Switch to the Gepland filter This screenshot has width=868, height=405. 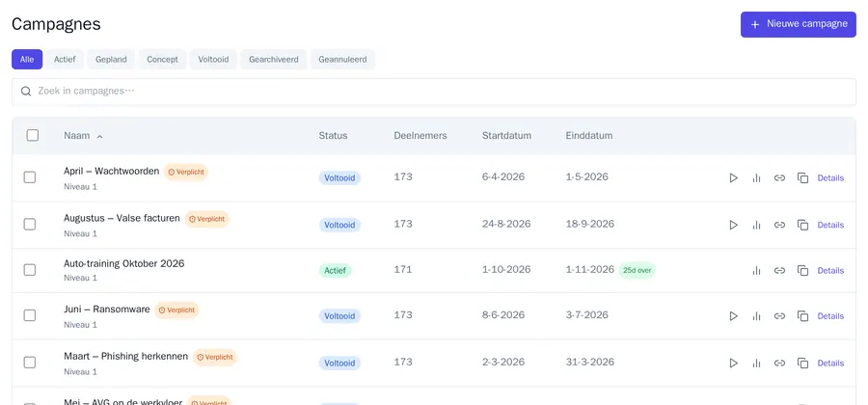click(x=111, y=59)
